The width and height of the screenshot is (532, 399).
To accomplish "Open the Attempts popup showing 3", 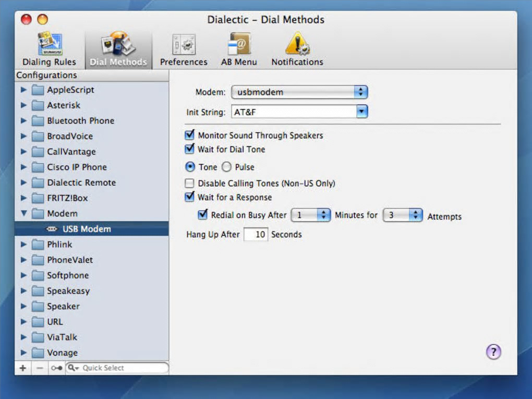I will pos(403,215).
